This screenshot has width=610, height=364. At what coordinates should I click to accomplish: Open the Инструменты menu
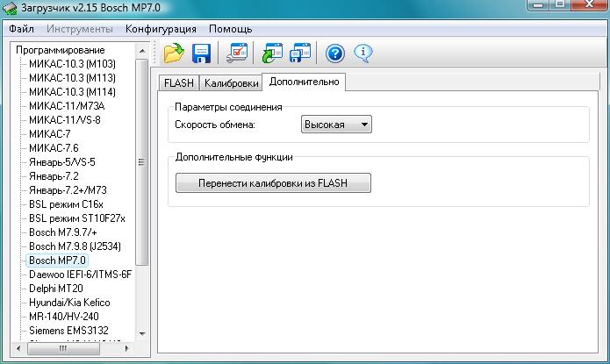(x=80, y=29)
